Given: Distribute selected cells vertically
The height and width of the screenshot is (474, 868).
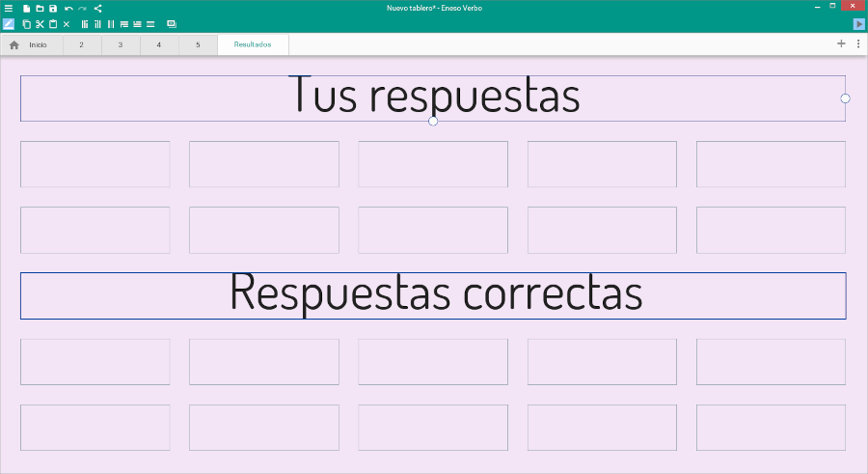Looking at the screenshot, I should [150, 24].
